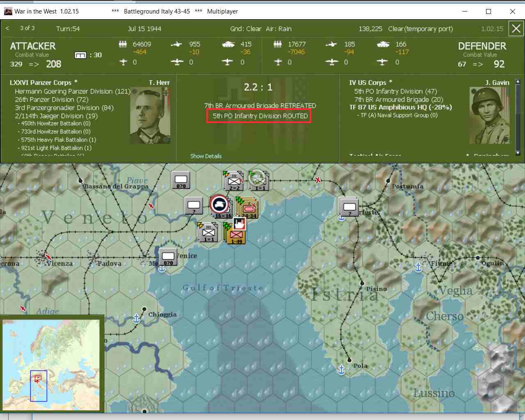Select Hermann Goering Panzer Division entry

click(x=72, y=91)
